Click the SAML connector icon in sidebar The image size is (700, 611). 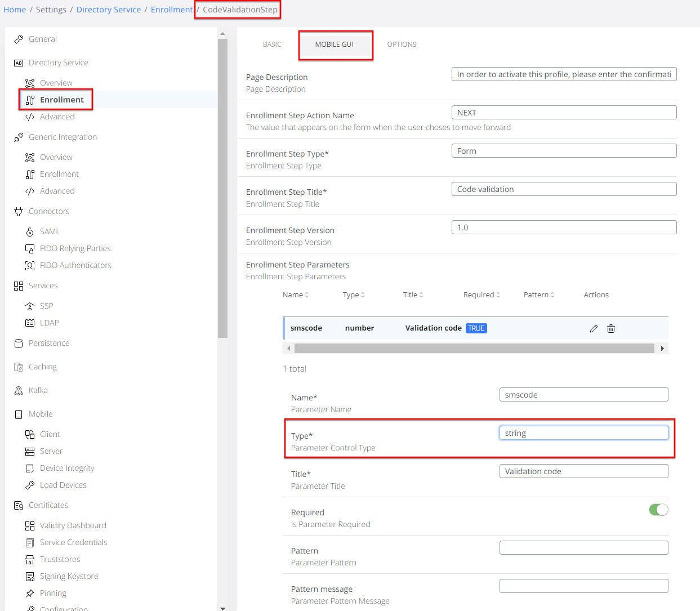point(30,232)
